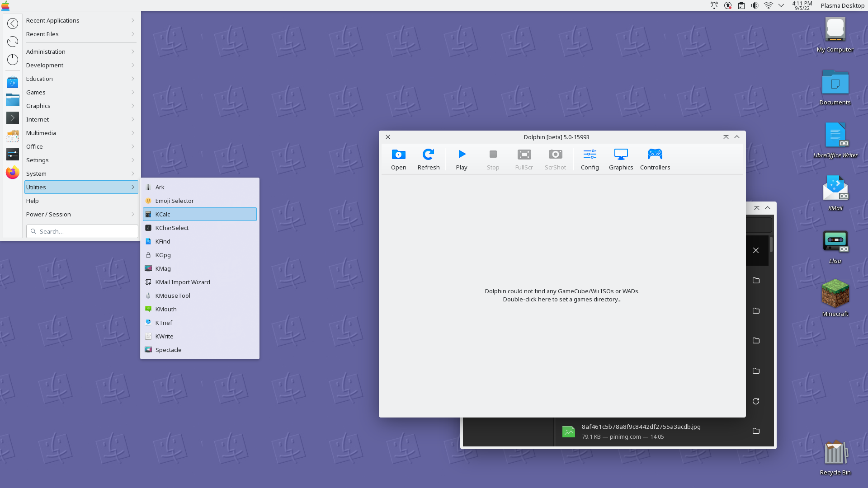Click the downloaded jpg file thumbnail
868x488 pixels.
coord(568,432)
